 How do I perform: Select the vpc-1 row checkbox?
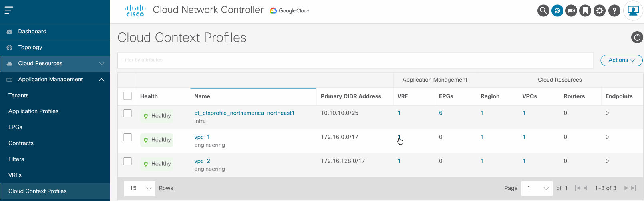point(128,137)
